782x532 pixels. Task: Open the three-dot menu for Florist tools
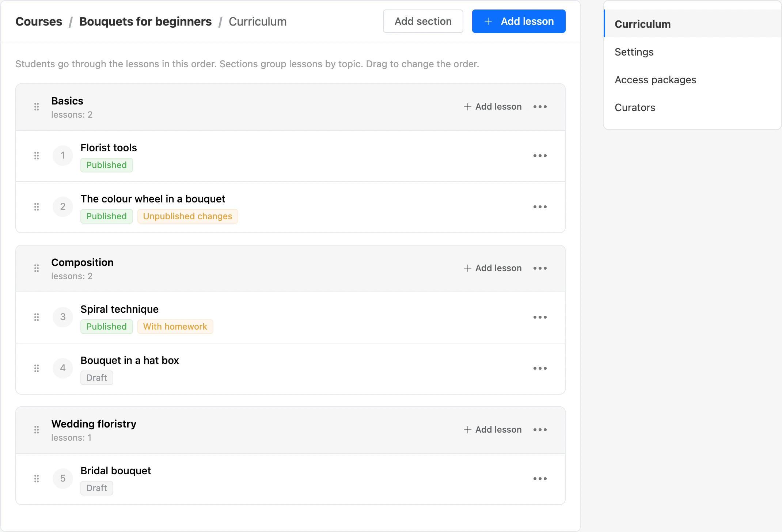[x=540, y=156]
